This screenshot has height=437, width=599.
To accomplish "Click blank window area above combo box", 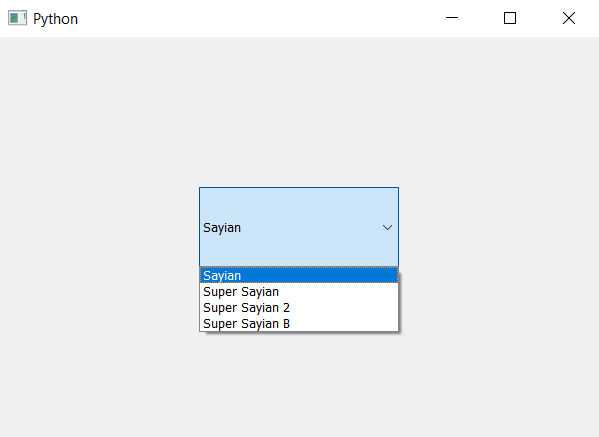I will pyautogui.click(x=299, y=111).
